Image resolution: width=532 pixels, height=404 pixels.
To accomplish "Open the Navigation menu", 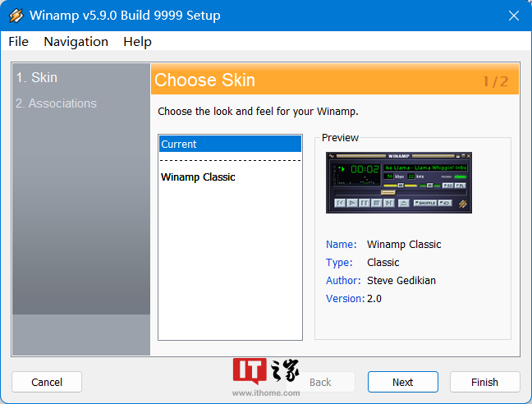I will coord(76,42).
